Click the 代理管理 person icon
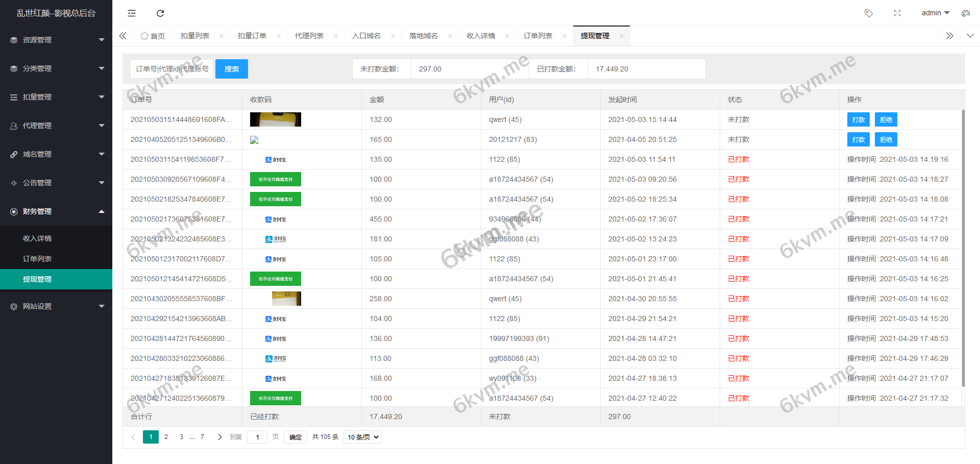Image resolution: width=980 pixels, height=464 pixels. [x=13, y=125]
